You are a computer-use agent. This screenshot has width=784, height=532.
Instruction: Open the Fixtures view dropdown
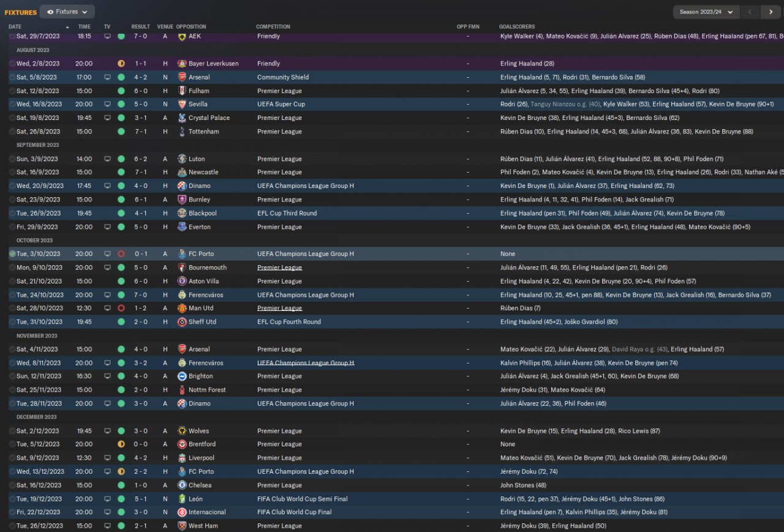coord(67,12)
